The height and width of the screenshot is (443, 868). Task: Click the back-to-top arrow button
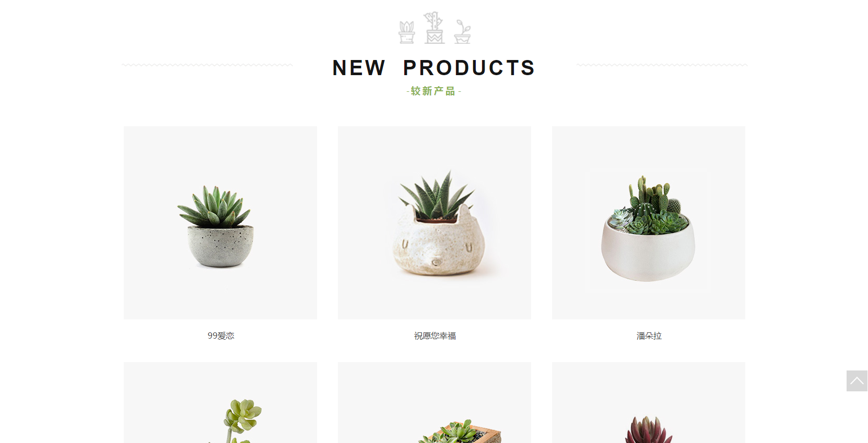tap(857, 381)
